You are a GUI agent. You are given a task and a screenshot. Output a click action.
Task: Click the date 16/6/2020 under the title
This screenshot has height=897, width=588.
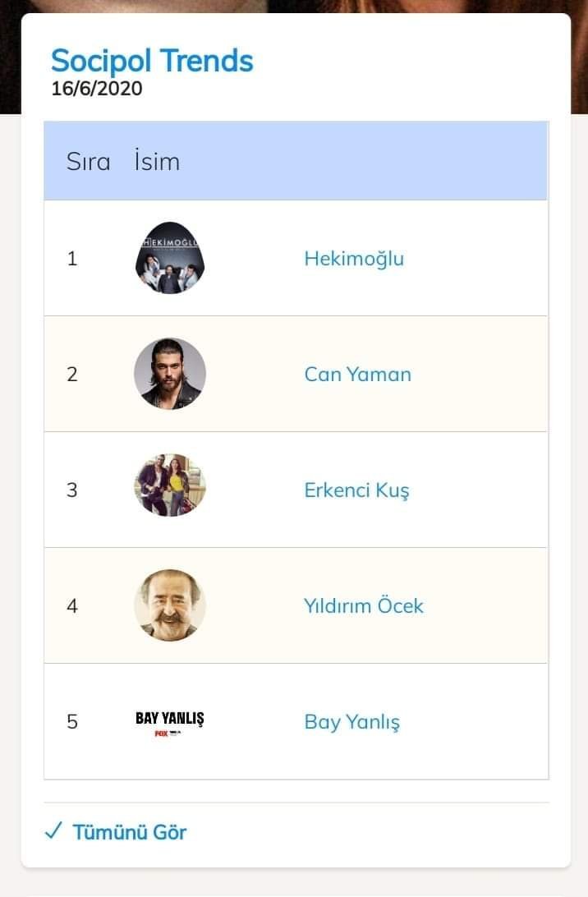pos(97,88)
